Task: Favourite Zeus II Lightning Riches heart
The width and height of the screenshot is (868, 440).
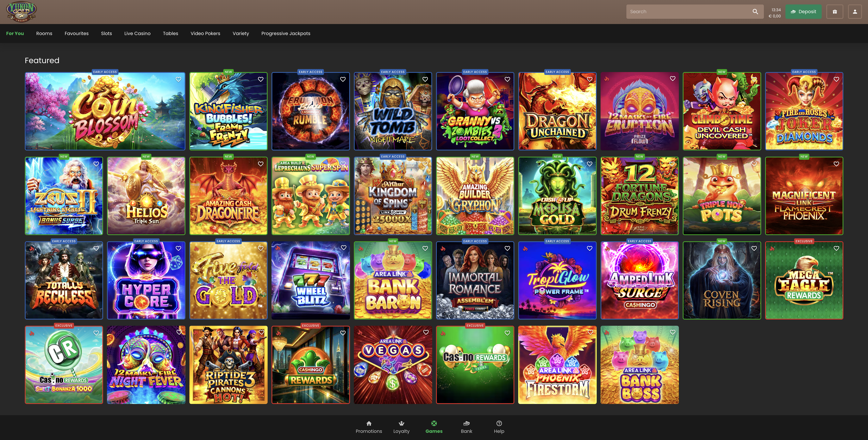Action: tap(96, 164)
